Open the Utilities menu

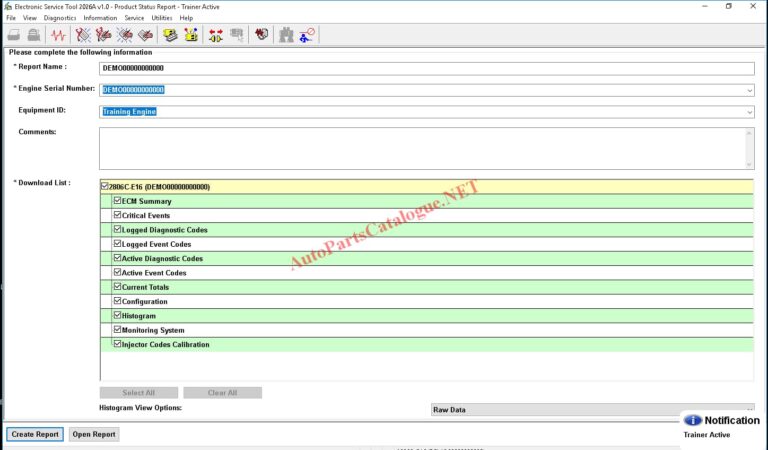[162, 18]
